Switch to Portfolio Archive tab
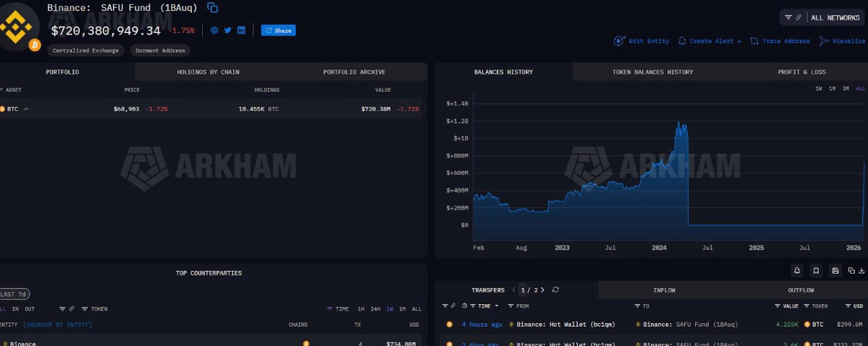Viewport: 868px width, 346px height. (x=354, y=72)
